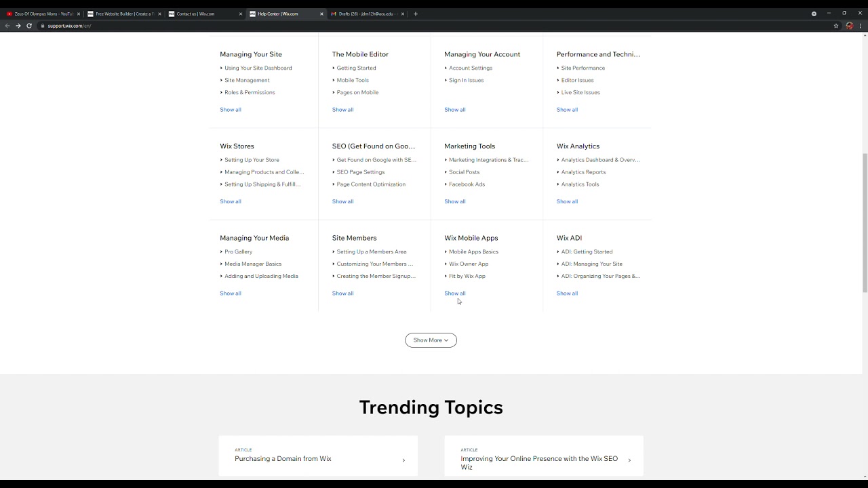The image size is (868, 488).
Task: Open Editor Issues topic
Action: [577, 80]
